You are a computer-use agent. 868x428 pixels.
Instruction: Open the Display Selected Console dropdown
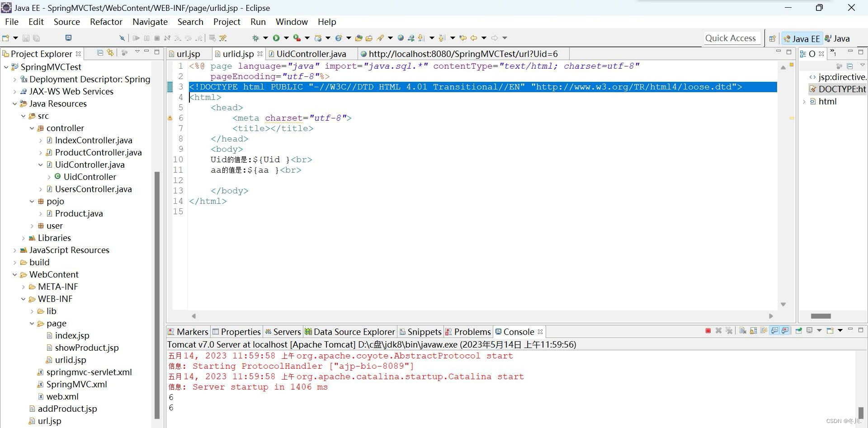click(819, 330)
